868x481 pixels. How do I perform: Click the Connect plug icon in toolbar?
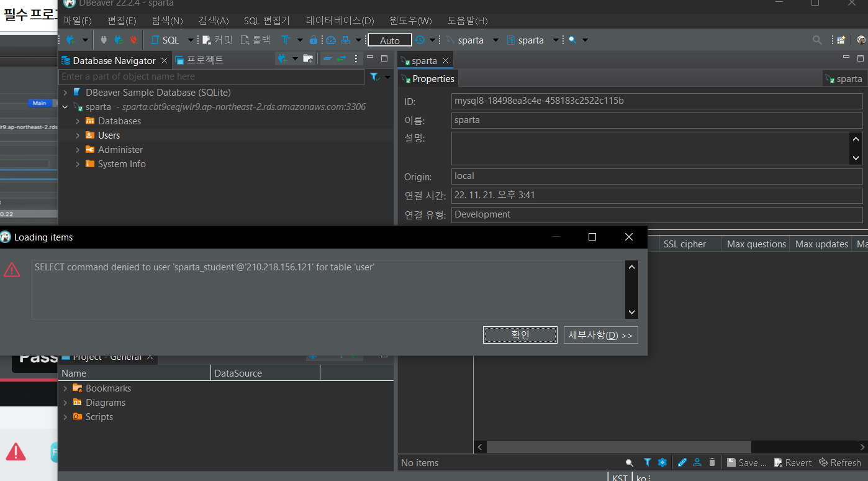(x=104, y=40)
